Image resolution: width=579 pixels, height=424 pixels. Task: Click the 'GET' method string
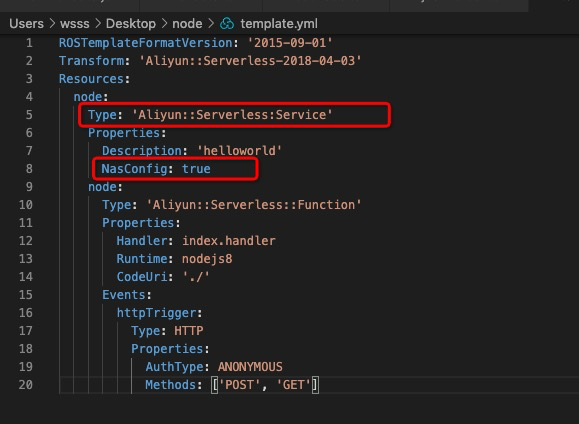click(x=294, y=385)
